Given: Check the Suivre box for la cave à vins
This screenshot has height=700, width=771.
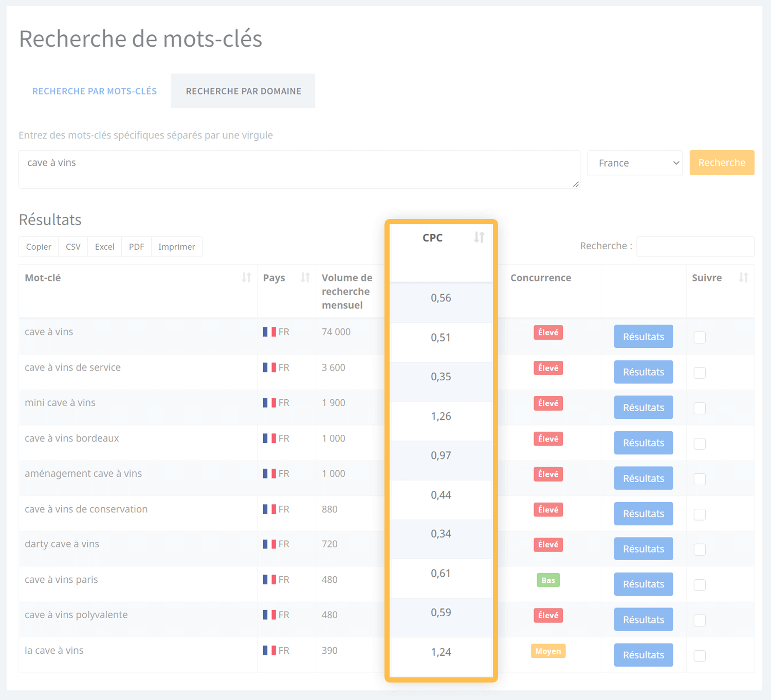Looking at the screenshot, I should pos(700,656).
